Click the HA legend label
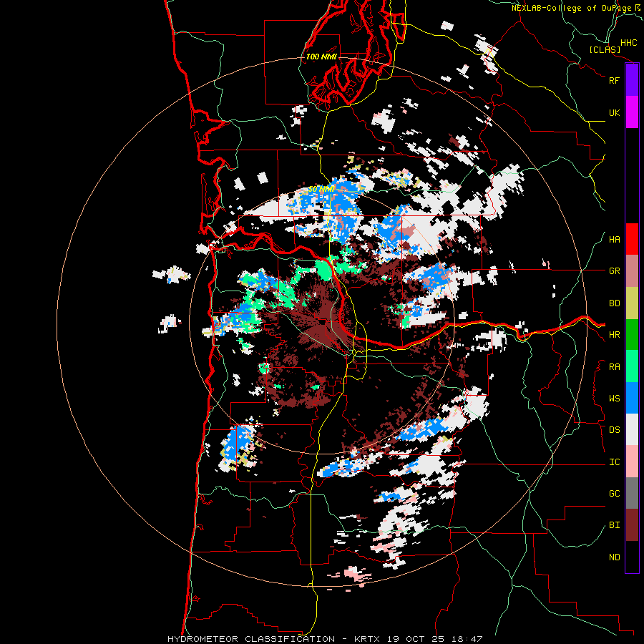Viewport: 644px width, 644px height. click(x=614, y=240)
